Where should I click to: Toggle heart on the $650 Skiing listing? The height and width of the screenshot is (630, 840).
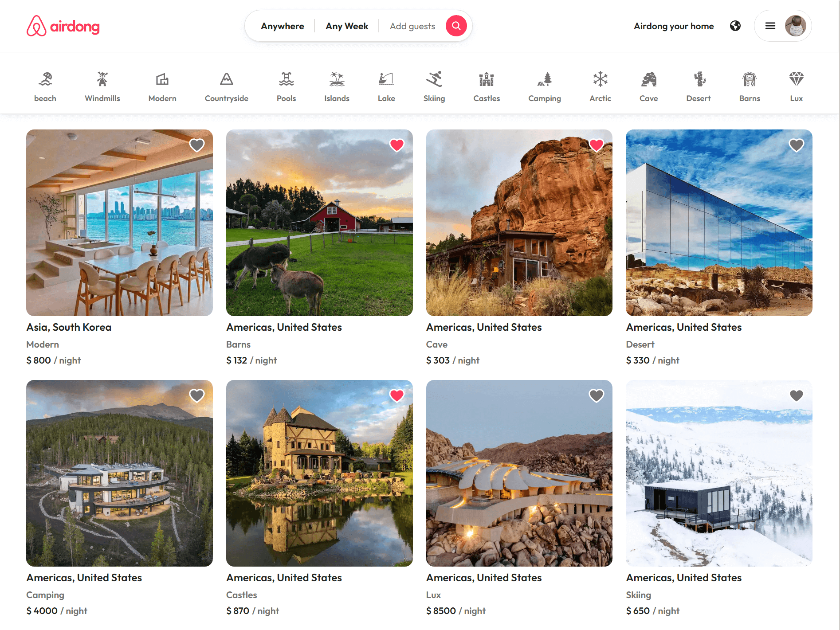point(796,395)
